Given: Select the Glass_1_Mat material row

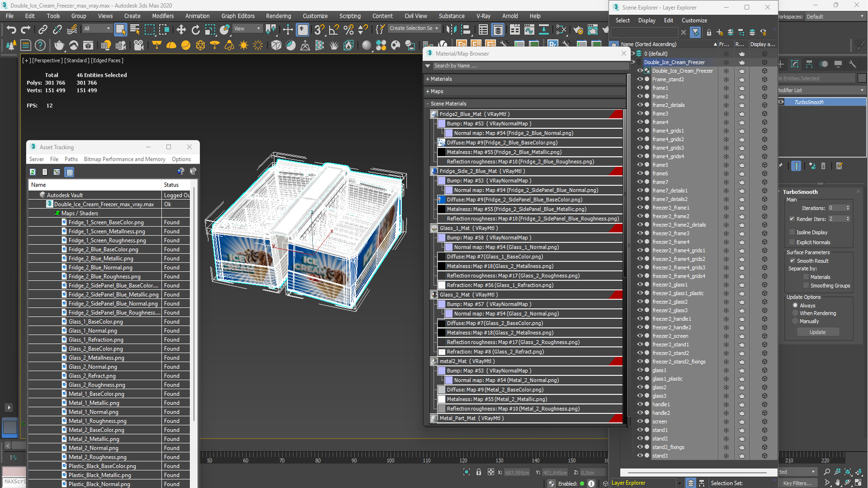Looking at the screenshot, I should coord(526,228).
